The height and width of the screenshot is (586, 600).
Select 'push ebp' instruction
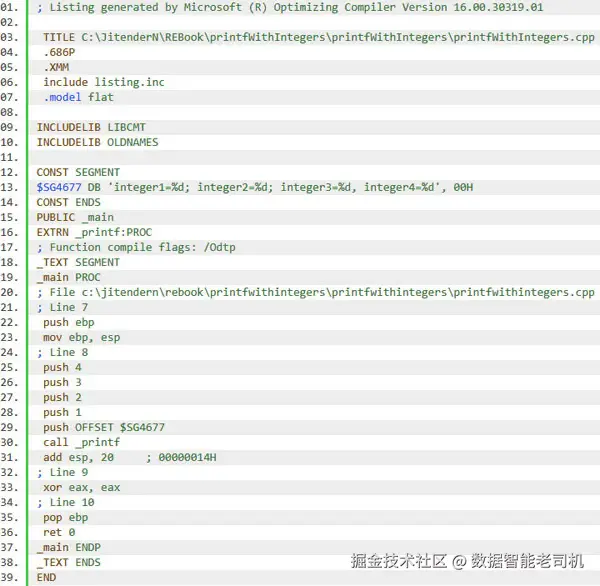68,322
